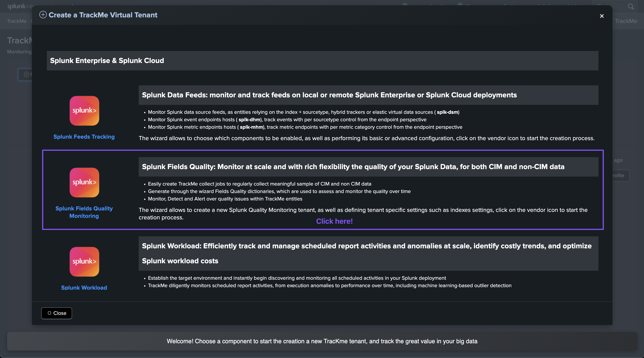Click the Splunk Fields Quality Monitoring vendor icon
Viewport: 644px width, 358px height.
[84, 182]
